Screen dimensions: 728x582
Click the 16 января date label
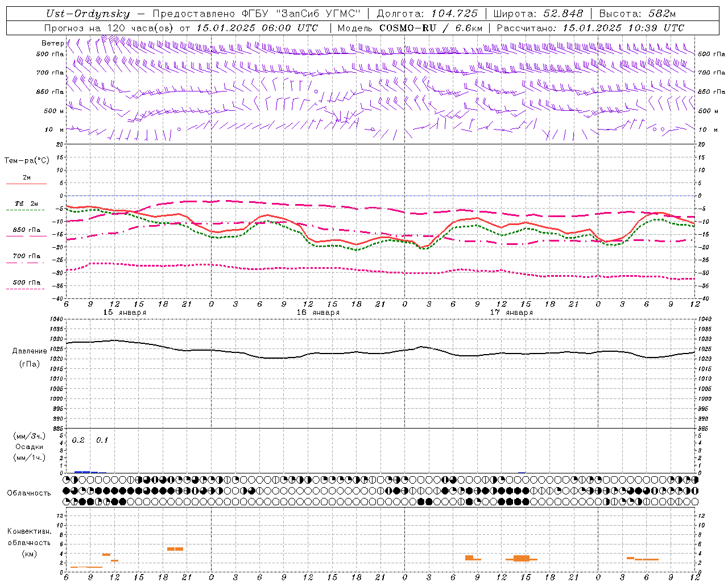[x=318, y=313]
